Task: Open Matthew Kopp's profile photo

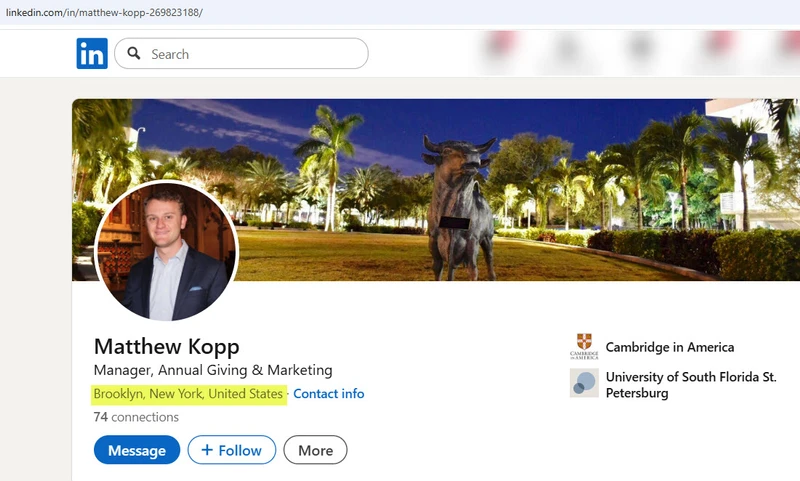Action: tap(166, 251)
